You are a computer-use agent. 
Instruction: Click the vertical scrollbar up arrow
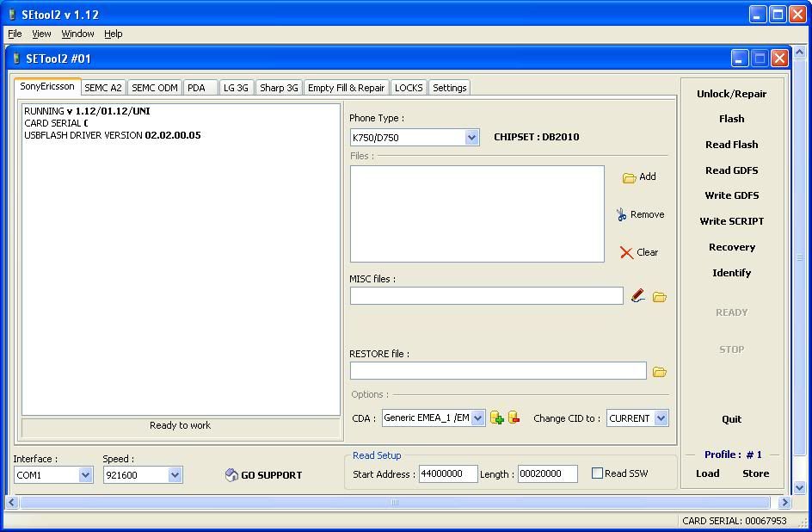click(x=799, y=53)
